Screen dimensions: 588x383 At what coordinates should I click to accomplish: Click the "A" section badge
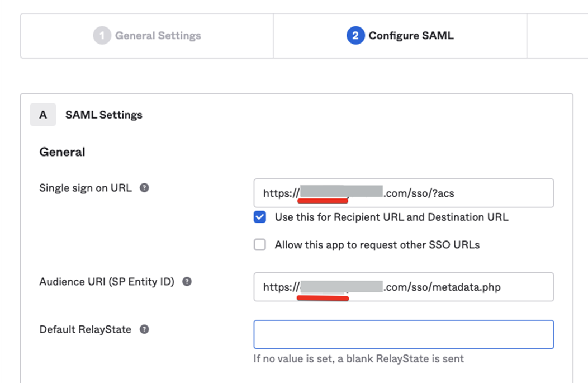(x=43, y=115)
